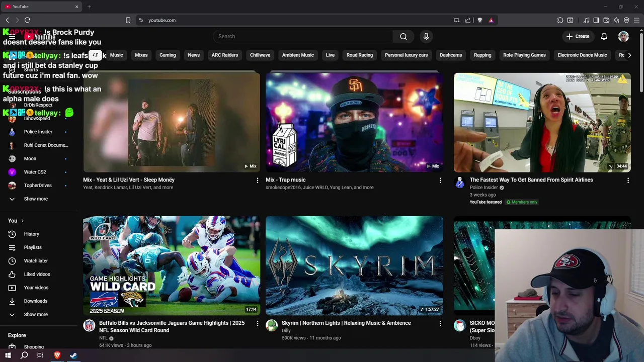Toggle the browser sidebar panel icon
This screenshot has height=362, width=644.
point(596,20)
